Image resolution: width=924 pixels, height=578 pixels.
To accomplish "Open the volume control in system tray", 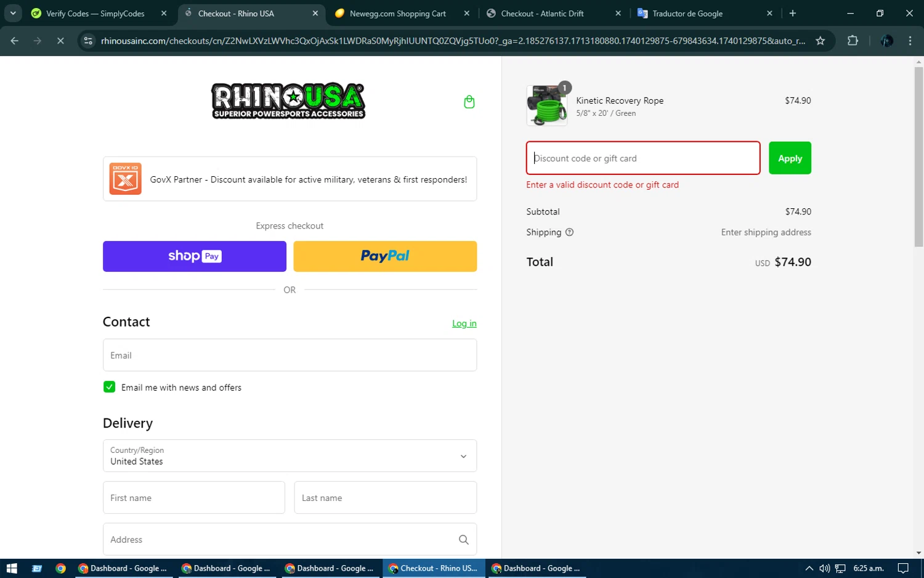I will [x=824, y=568].
